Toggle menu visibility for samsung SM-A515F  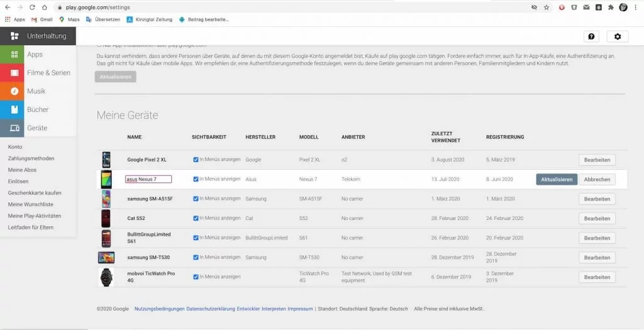196,199
